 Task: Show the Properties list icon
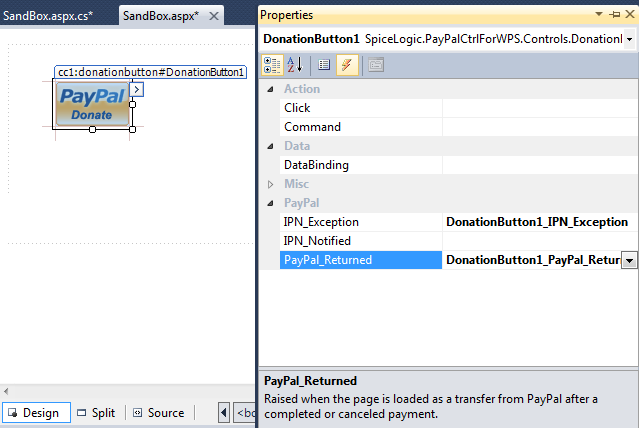point(324,65)
